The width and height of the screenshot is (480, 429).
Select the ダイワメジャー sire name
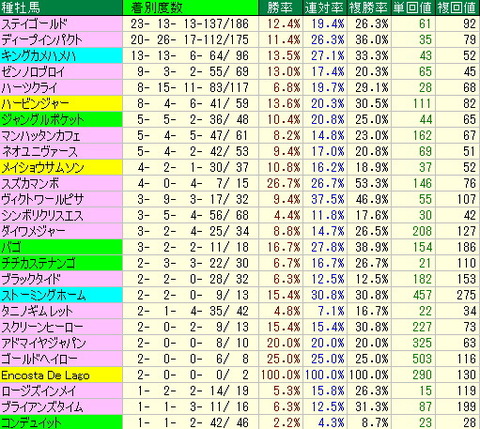33,232
